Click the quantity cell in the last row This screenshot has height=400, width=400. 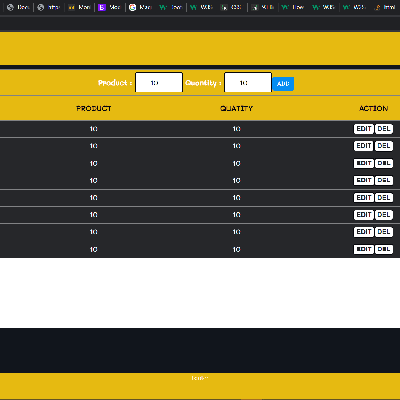[x=236, y=249]
